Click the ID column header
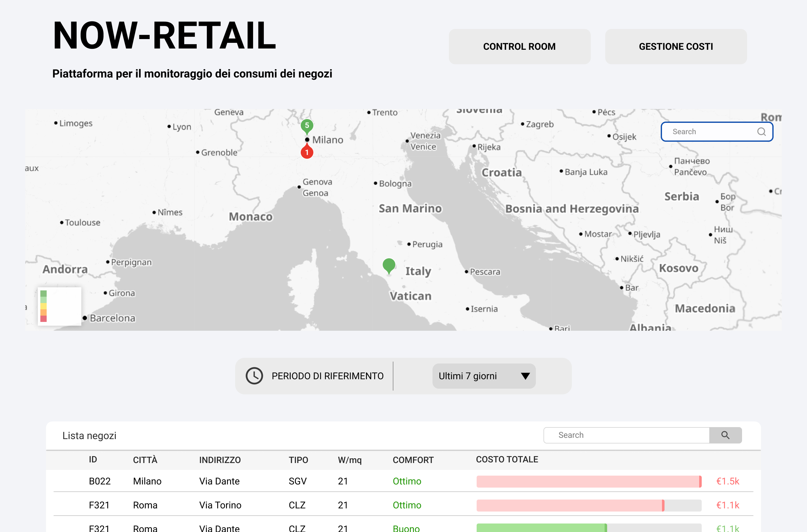Viewport: 807px width, 532px height. click(x=93, y=459)
